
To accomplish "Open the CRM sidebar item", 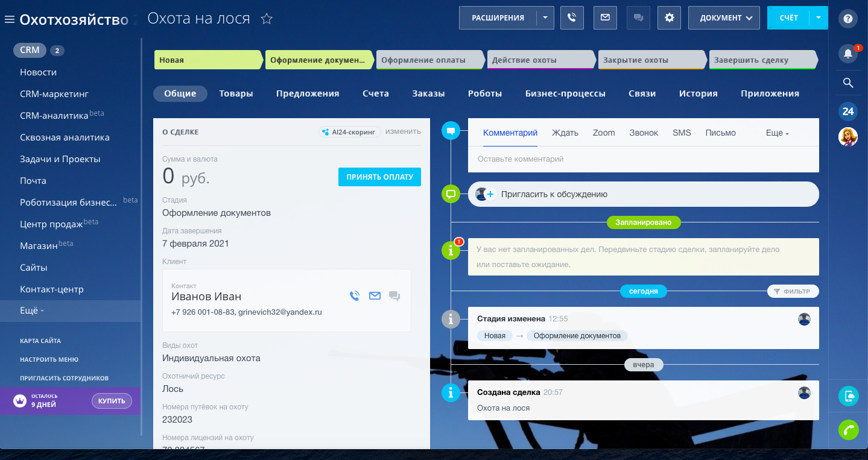I will pyautogui.click(x=30, y=51).
